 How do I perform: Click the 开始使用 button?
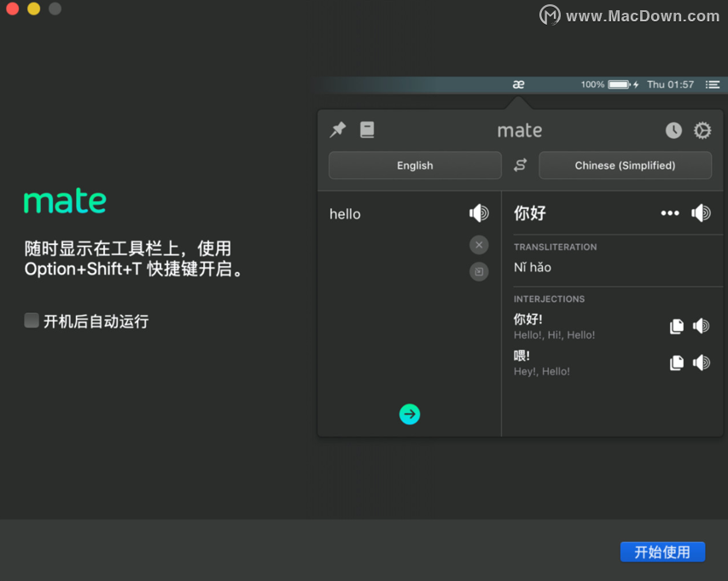[662, 552]
